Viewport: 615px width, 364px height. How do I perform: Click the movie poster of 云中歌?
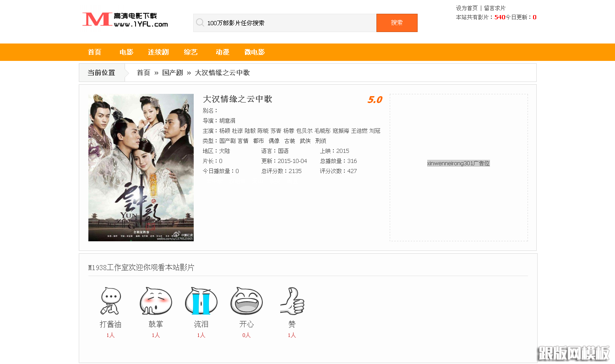[141, 167]
